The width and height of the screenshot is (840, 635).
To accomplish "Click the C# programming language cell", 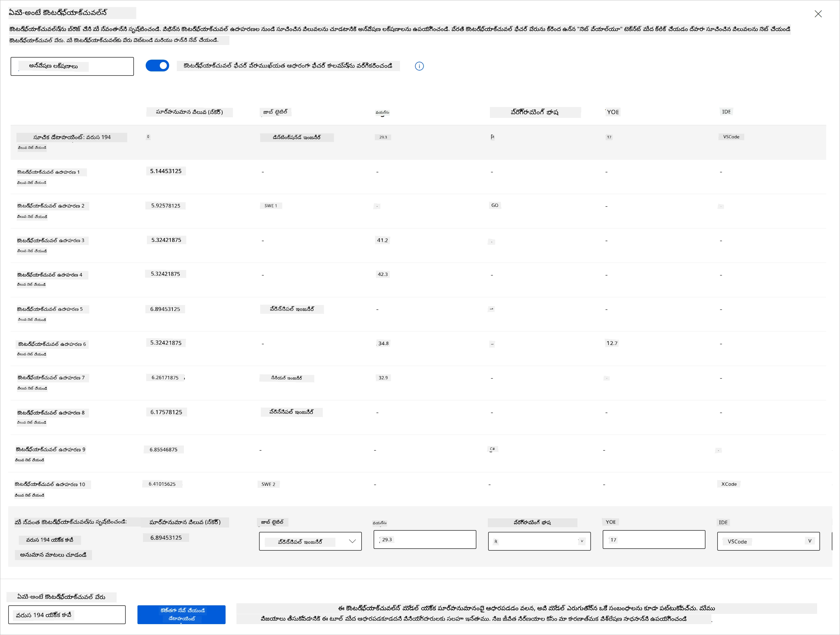I will (493, 449).
